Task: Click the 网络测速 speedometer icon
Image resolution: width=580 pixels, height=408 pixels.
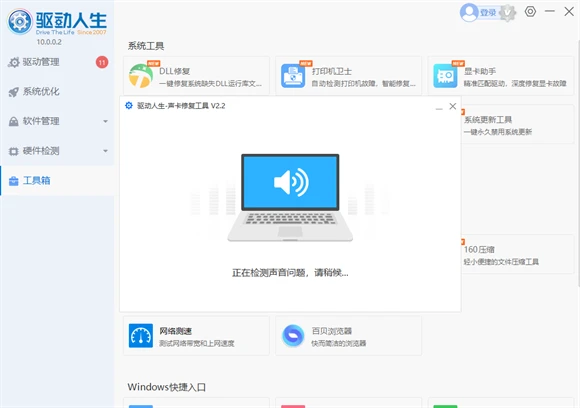Action: pos(141,335)
